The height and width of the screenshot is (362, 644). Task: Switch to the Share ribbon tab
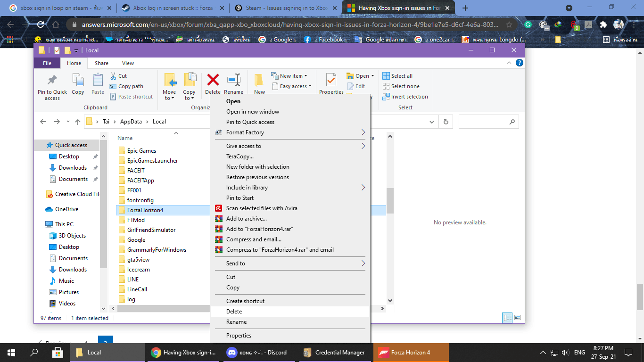click(101, 63)
